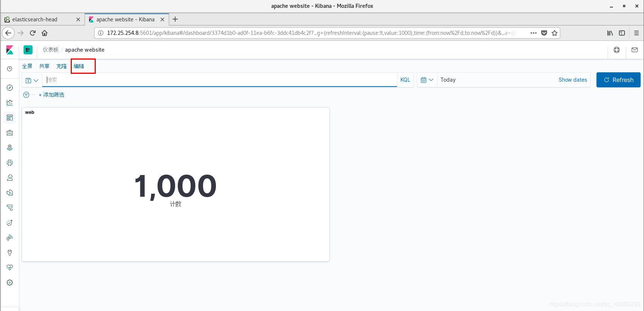Open page actions ellipsis in URL bar

point(534,33)
